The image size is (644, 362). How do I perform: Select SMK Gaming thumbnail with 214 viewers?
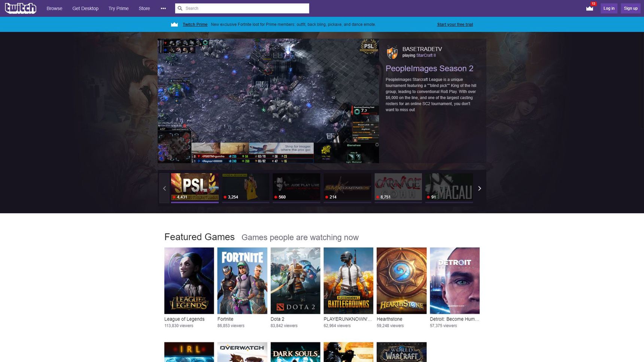[x=347, y=187]
